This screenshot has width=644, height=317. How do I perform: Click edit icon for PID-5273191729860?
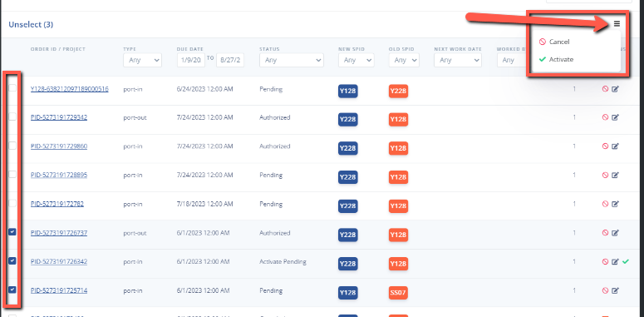[x=615, y=146]
